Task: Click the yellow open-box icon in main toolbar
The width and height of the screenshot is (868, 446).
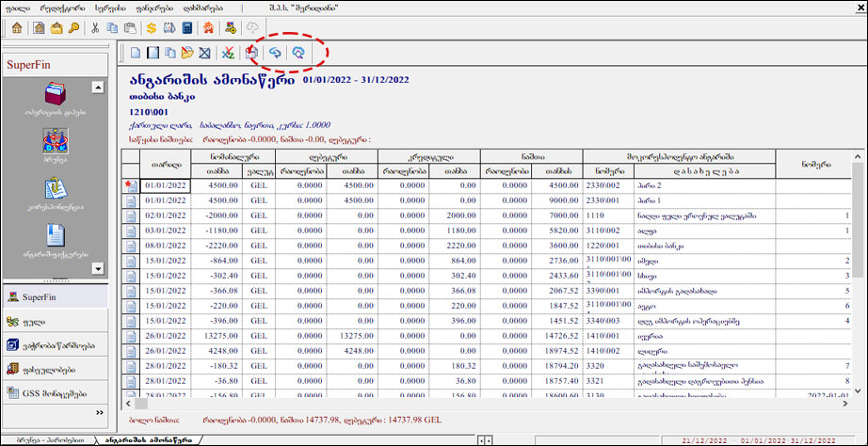Action: pos(56,27)
